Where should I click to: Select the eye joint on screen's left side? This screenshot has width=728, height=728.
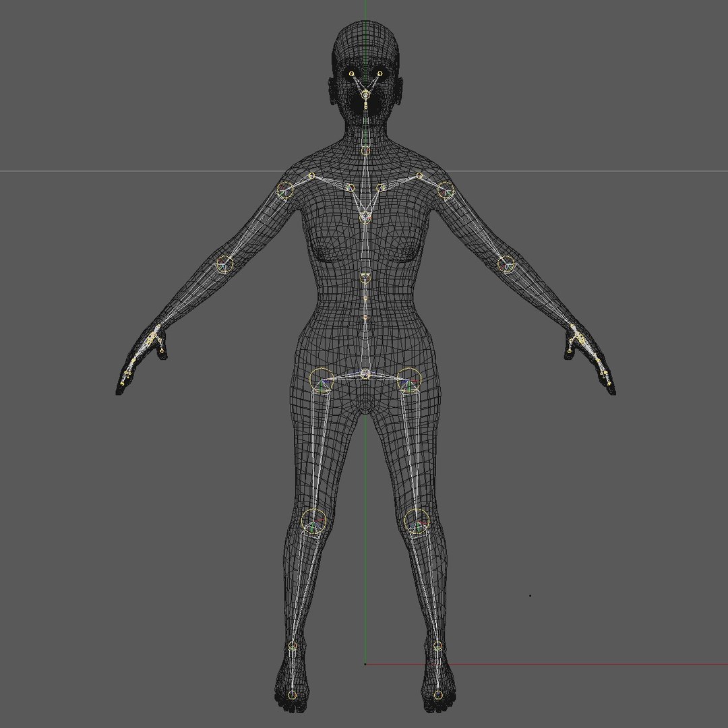click(x=351, y=73)
